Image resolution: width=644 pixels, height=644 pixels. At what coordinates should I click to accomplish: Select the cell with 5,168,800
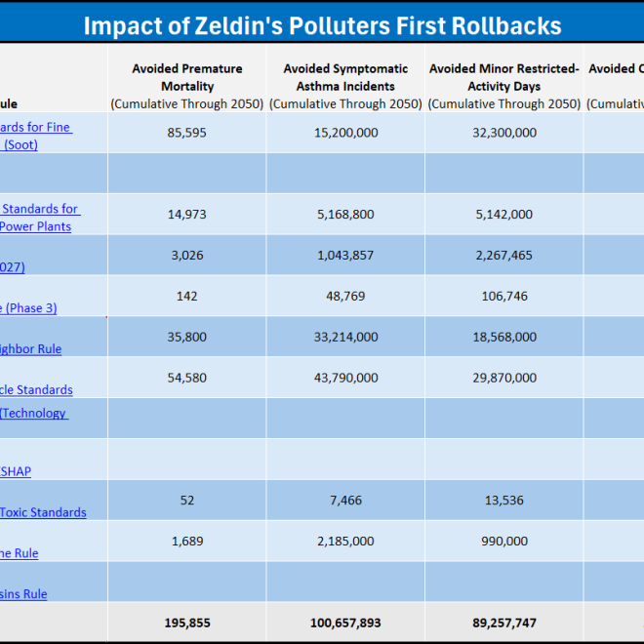[345, 215]
